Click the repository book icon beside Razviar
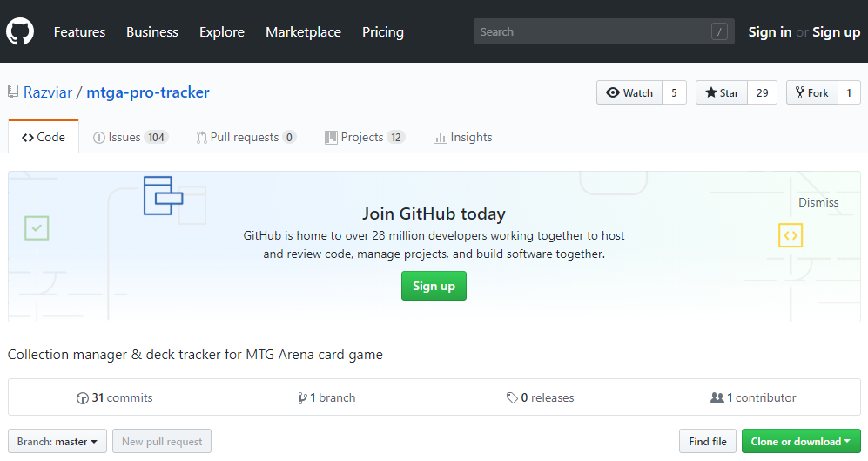This screenshot has width=868, height=461. 13,92
